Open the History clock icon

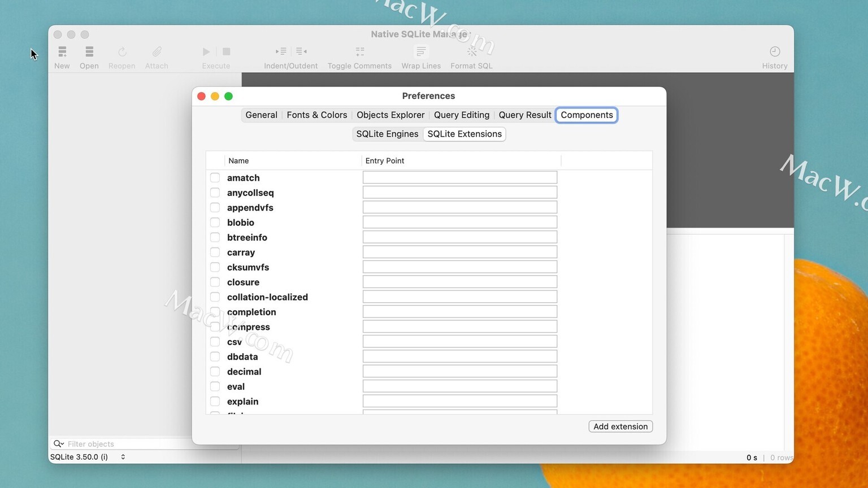tap(775, 52)
